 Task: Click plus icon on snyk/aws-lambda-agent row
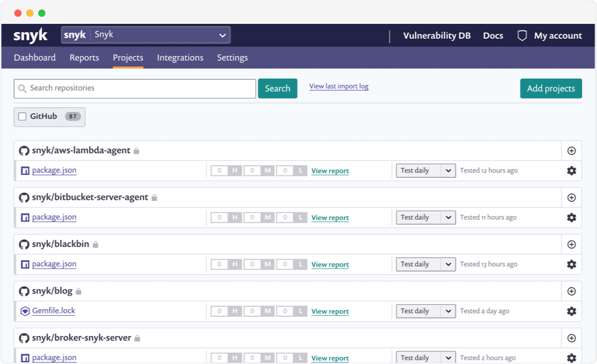coord(571,151)
